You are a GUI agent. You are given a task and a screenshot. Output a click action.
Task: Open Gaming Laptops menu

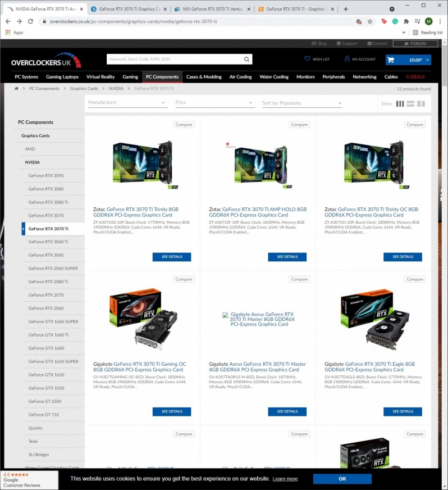point(62,77)
